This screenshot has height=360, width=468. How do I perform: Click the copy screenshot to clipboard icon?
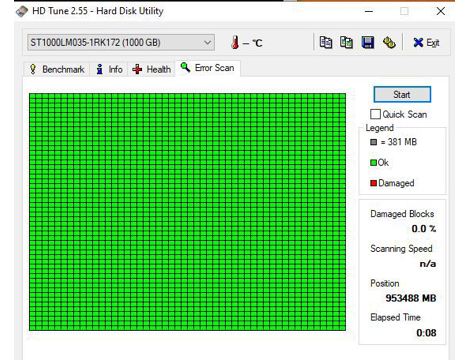(346, 43)
